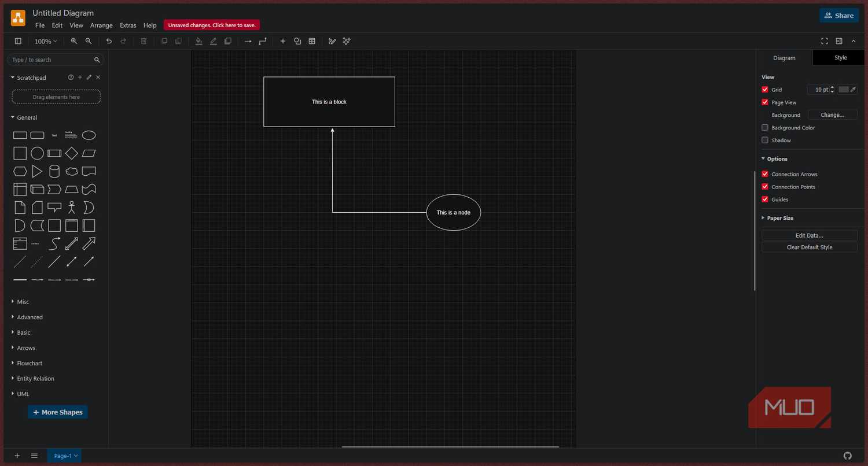Click the Redo arrow icon
Viewport: 868px width, 466px height.
click(x=123, y=41)
